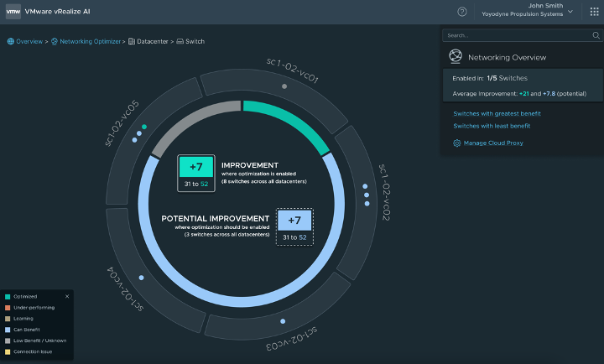Click the 'Enabled in: 1/5 Switches' text
Image resolution: width=604 pixels, height=364 pixels.
[x=490, y=78]
